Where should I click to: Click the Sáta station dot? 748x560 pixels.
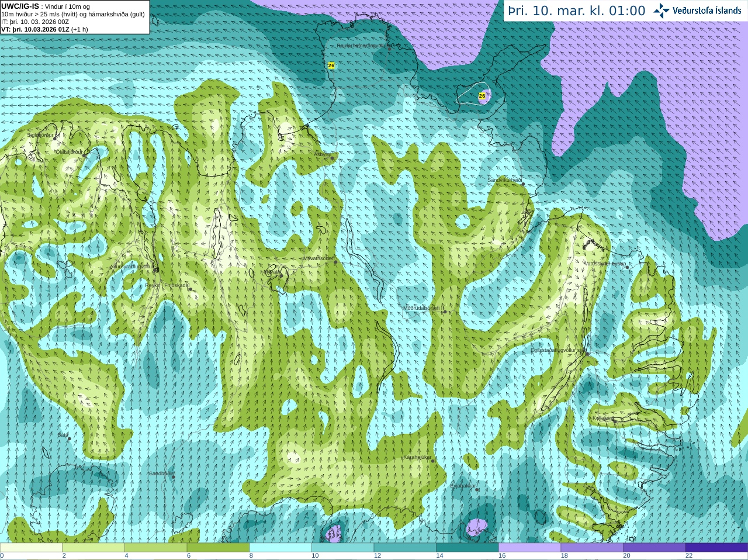69,438
